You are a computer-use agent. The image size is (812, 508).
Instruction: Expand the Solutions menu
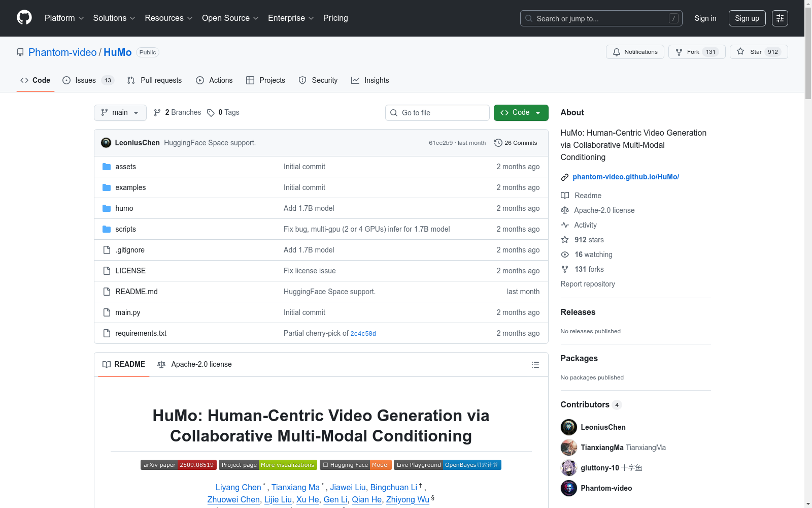pos(114,18)
